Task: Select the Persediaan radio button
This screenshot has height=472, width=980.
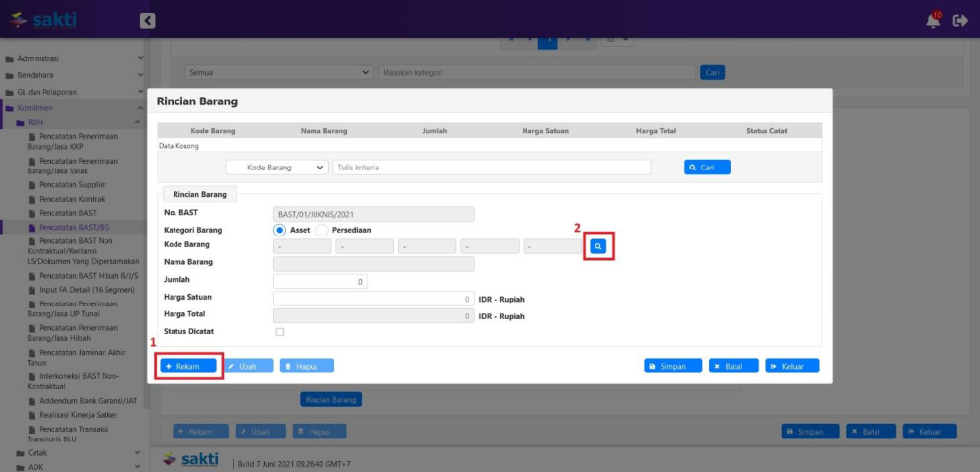Action: 322,230
